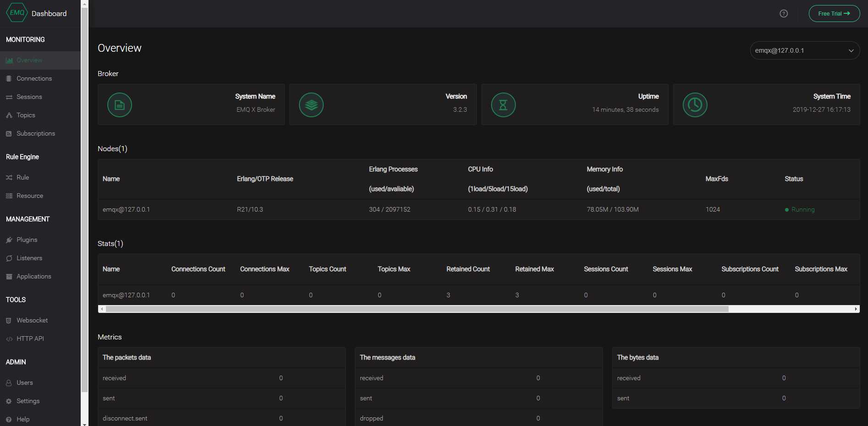
Task: Open the emqx@127.0.0.1 node dropdown
Action: click(x=805, y=50)
